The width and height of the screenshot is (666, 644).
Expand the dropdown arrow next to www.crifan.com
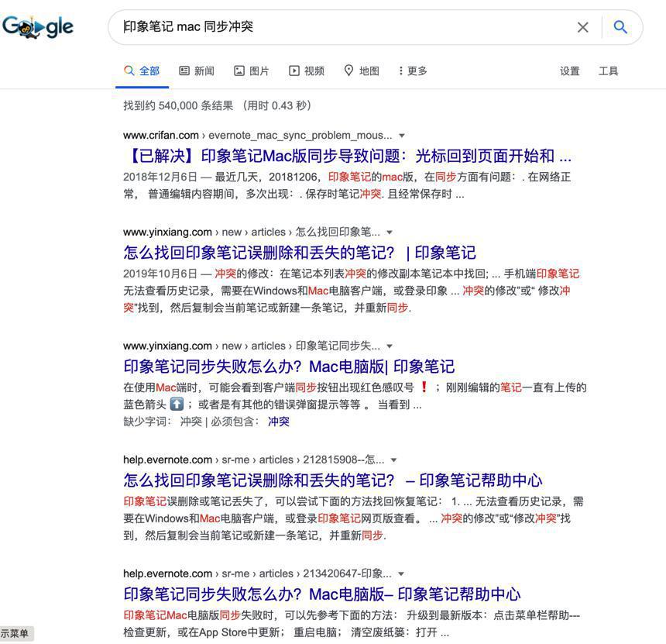pos(401,136)
